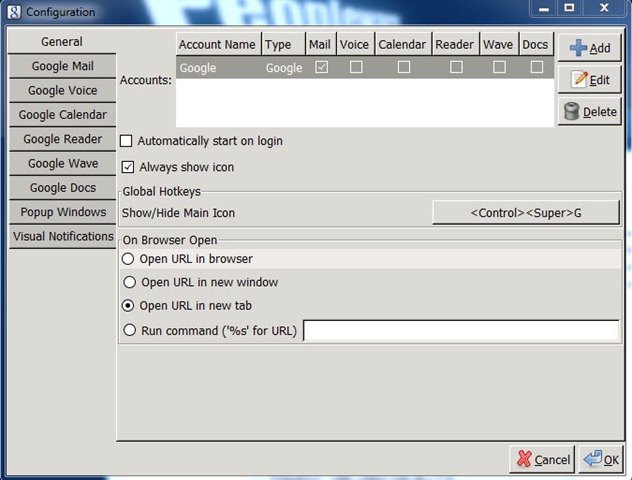Viewport: 632px width, 480px height.
Task: Open the Google Mail tab
Action: (x=62, y=66)
